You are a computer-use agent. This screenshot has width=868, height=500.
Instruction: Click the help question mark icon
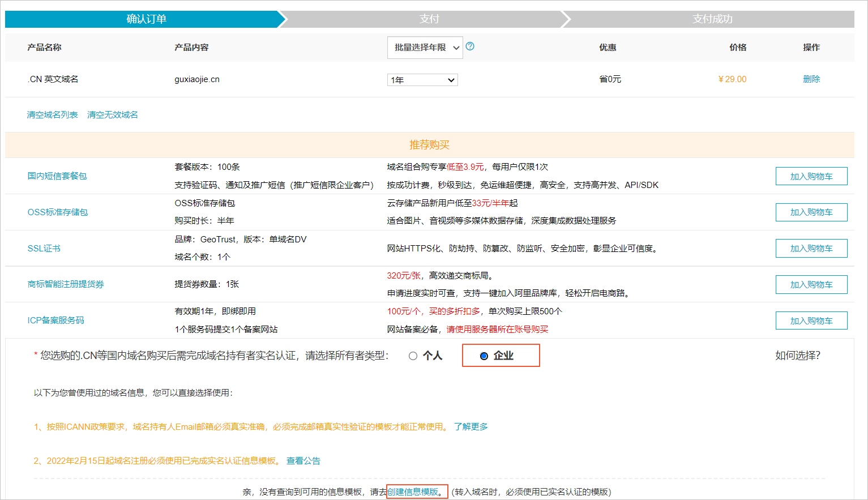point(470,46)
